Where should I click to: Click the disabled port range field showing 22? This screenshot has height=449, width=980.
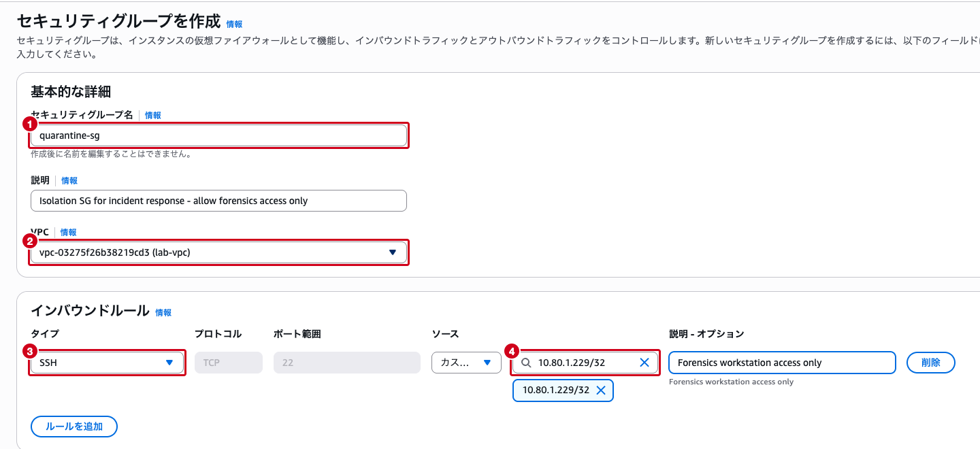(x=347, y=363)
